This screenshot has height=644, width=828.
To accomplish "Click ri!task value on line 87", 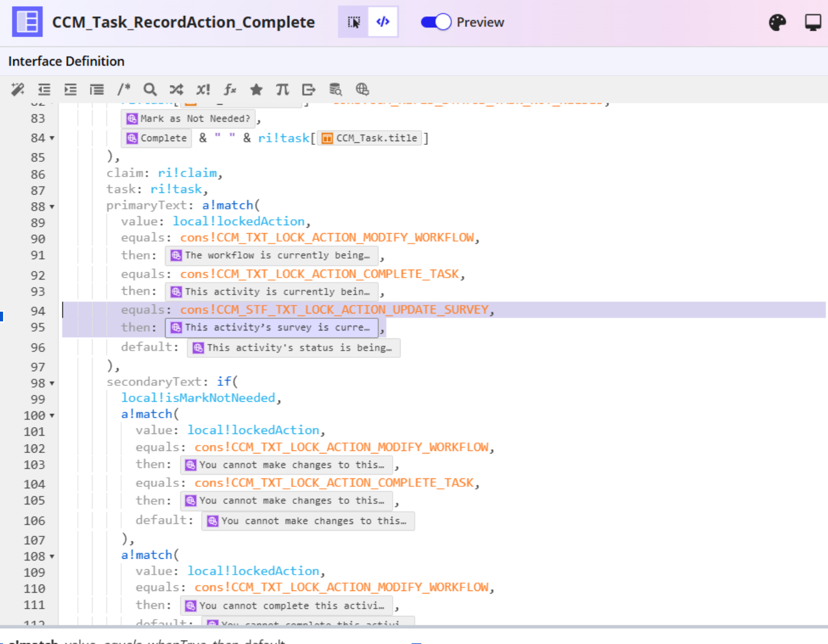I will point(176,189).
